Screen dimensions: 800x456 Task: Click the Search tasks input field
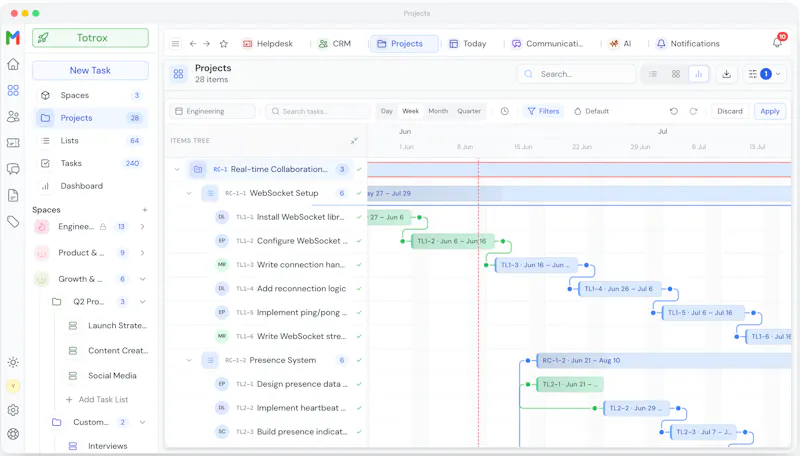[317, 111]
